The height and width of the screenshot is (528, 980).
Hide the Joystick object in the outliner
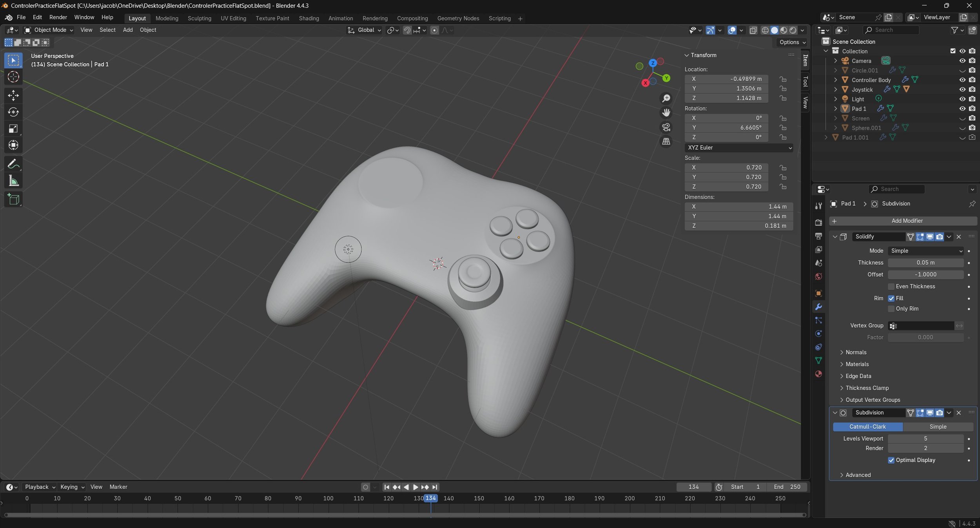(962, 89)
